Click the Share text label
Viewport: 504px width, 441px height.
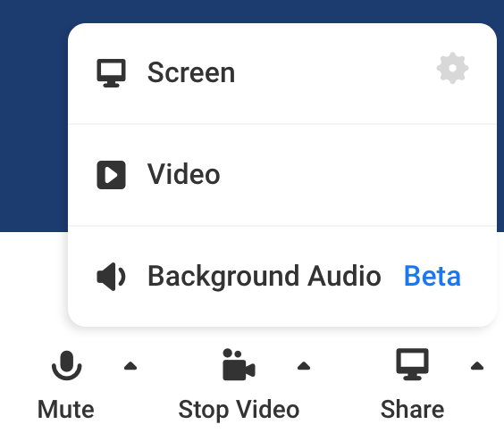coord(412,409)
